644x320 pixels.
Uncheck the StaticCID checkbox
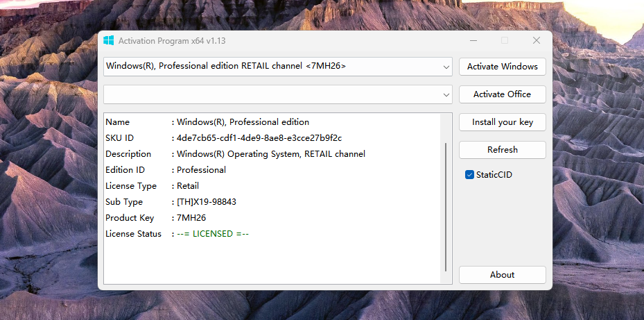click(x=469, y=175)
